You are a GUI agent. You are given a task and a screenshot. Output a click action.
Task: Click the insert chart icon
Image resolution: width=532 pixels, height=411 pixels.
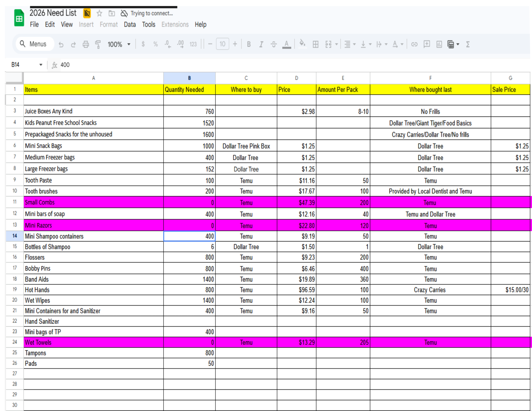click(439, 44)
